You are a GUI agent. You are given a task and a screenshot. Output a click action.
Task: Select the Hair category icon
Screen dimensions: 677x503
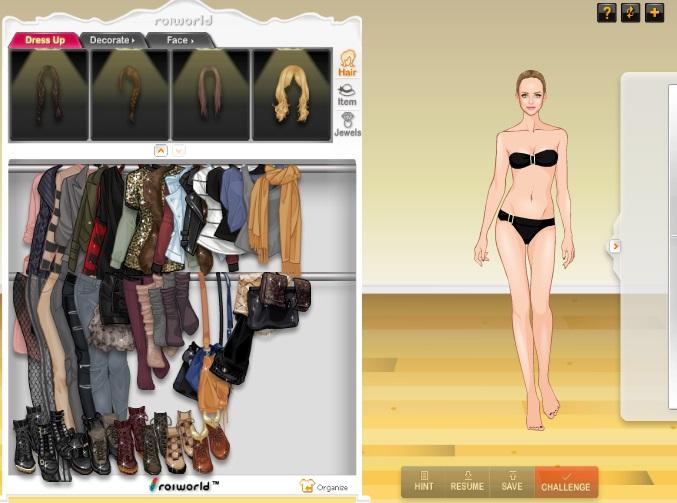point(347,62)
